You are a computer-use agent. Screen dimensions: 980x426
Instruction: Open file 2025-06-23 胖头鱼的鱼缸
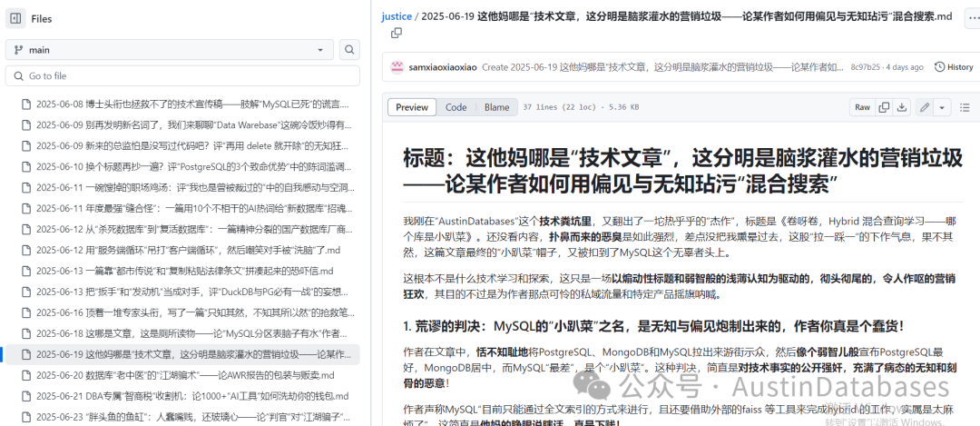(x=182, y=417)
